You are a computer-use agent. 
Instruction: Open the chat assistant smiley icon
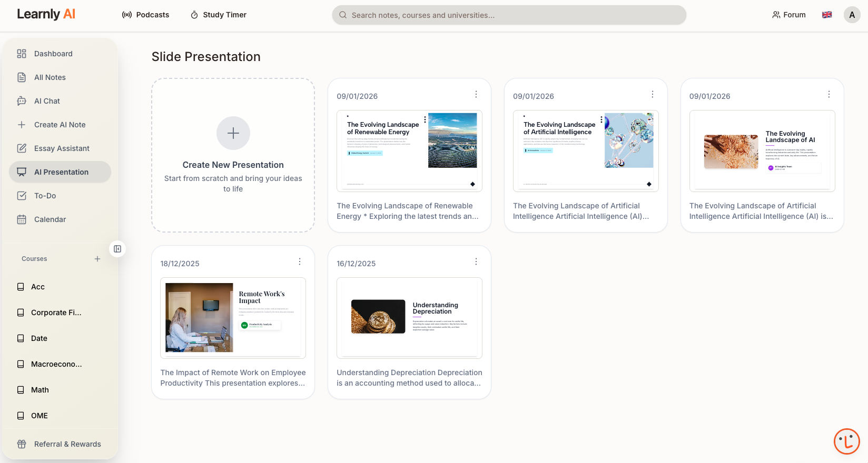(x=847, y=441)
